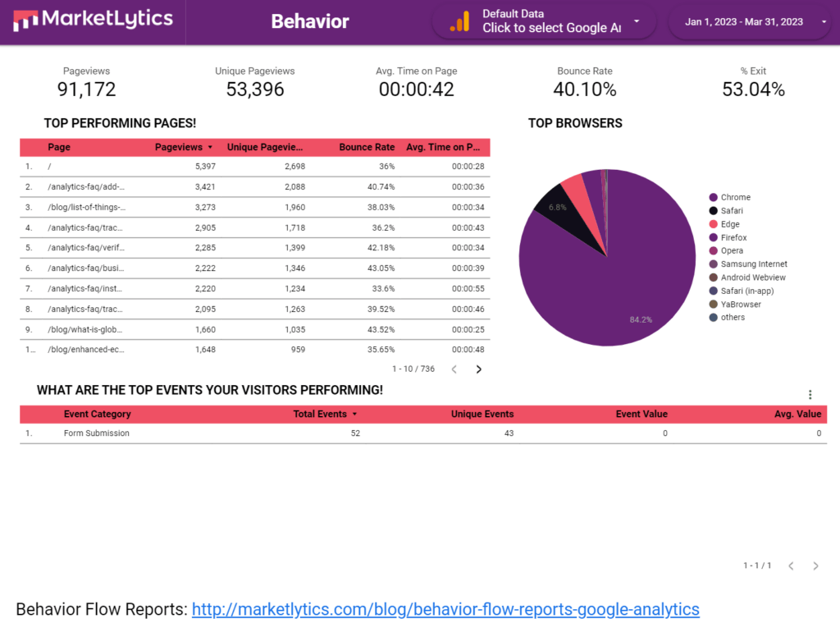This screenshot has width=840, height=628.
Task: Open the Default Data source dropdown
Action: point(637,21)
